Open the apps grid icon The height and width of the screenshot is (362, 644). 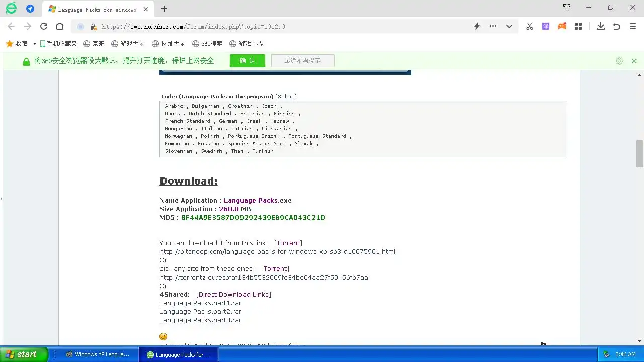click(578, 26)
